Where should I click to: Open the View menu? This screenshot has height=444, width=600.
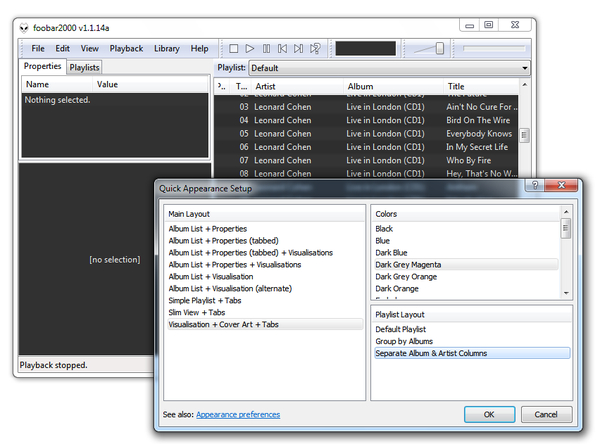click(90, 49)
